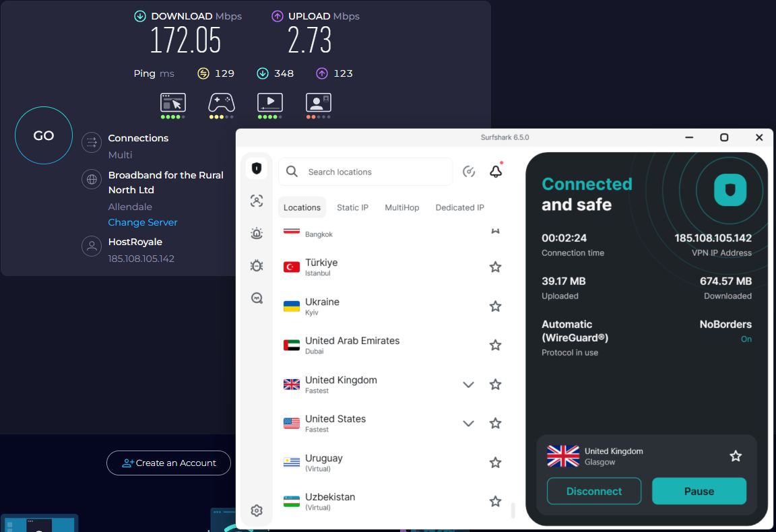Expand the United Kingdom server list
This screenshot has width=776, height=532.
(x=468, y=384)
